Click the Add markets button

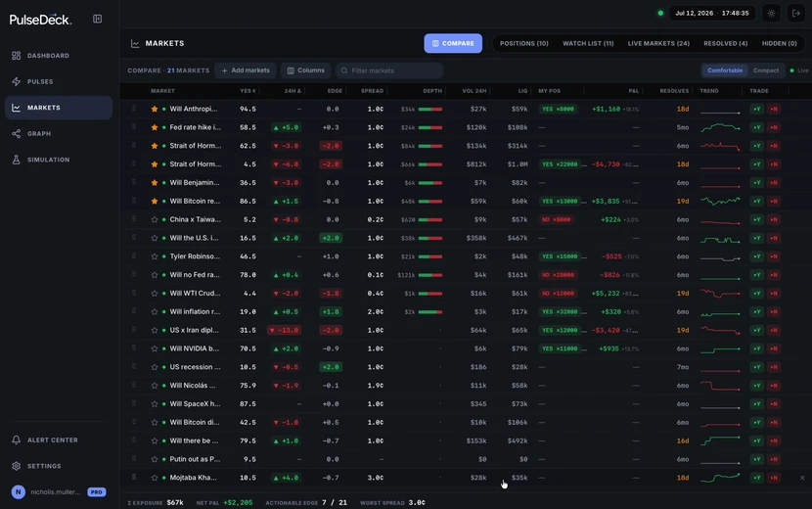(x=246, y=70)
